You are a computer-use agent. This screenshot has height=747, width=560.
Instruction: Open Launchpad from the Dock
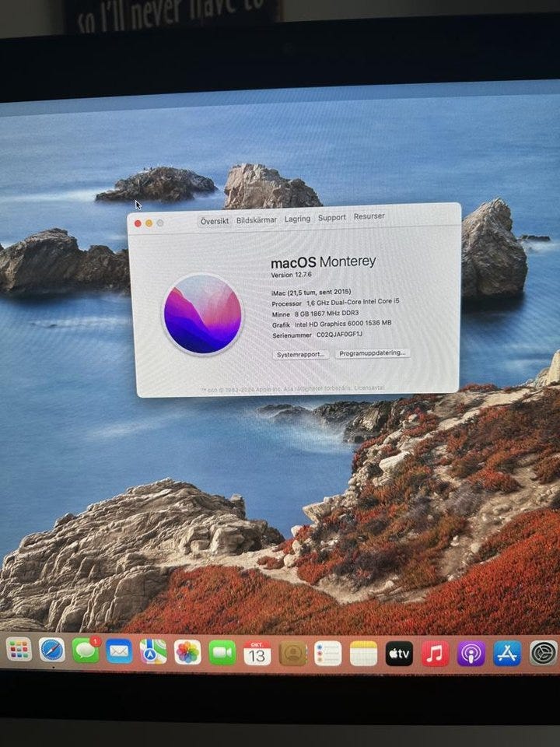tap(19, 650)
